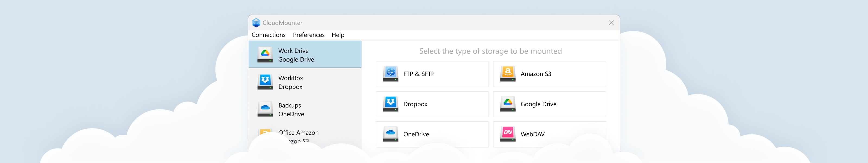Click the WebDAV drive icon

pos(508,134)
